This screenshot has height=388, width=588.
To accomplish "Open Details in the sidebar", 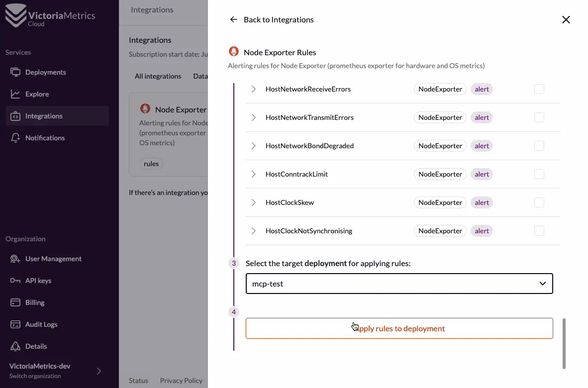I will click(57, 346).
